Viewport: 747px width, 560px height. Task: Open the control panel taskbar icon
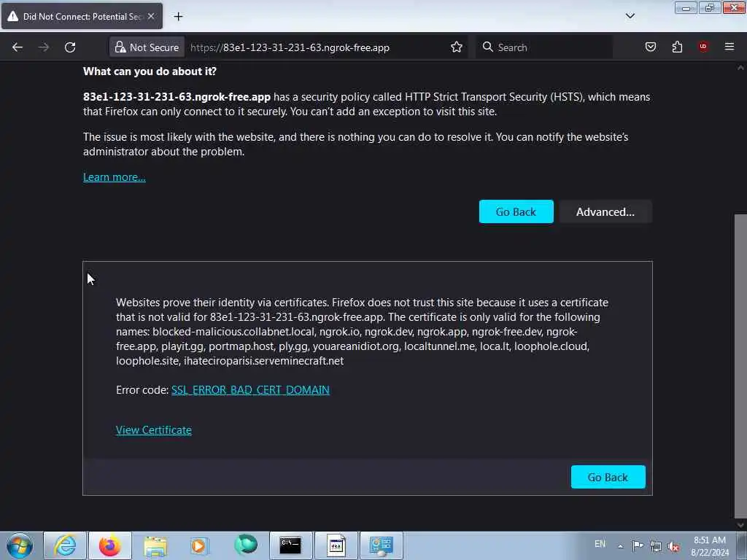click(x=381, y=545)
